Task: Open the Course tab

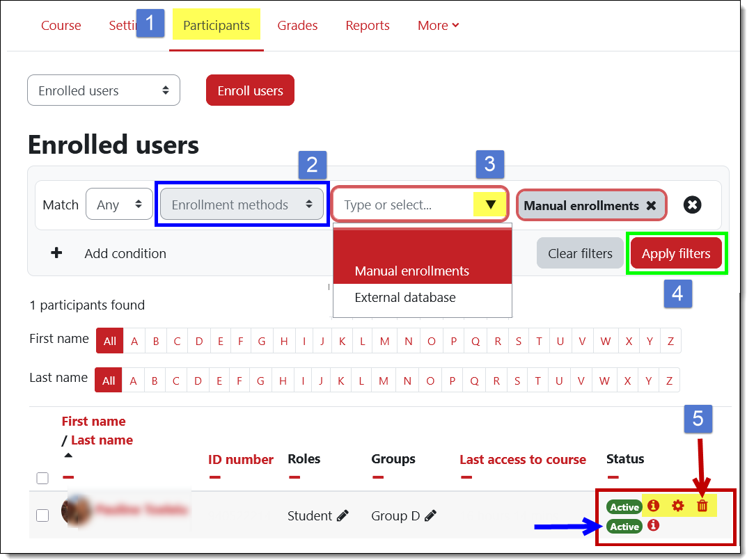Action: point(61,25)
